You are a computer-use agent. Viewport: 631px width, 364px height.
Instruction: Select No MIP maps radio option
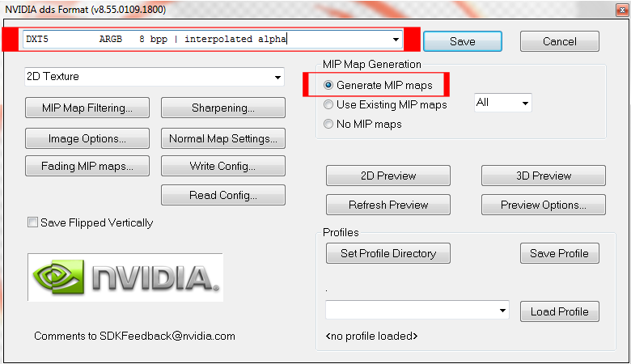[328, 124]
